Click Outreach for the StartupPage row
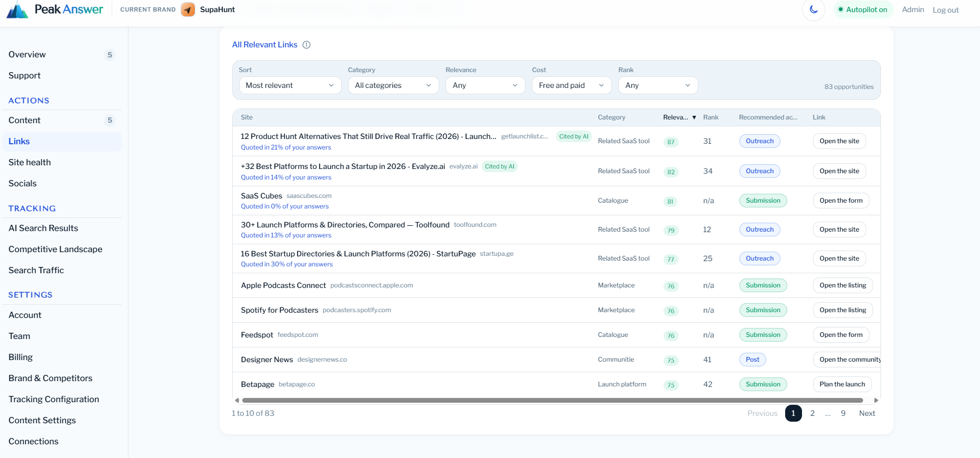 point(760,258)
